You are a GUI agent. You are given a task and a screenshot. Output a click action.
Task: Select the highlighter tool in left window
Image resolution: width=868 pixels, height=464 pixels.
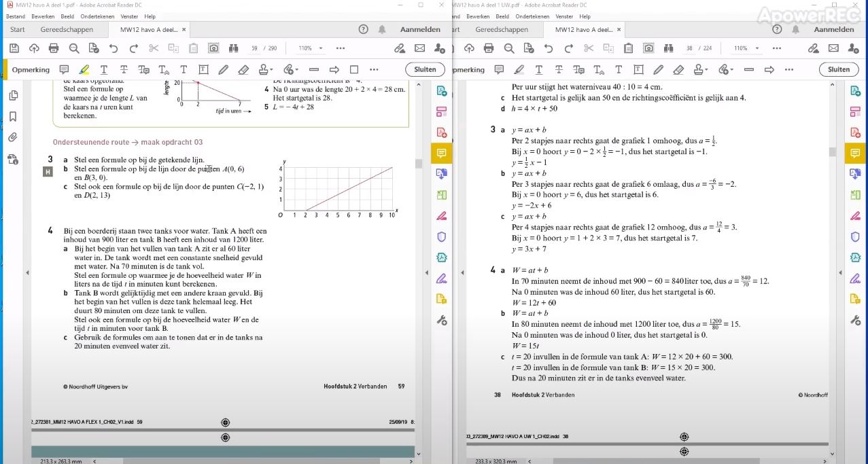click(84, 69)
